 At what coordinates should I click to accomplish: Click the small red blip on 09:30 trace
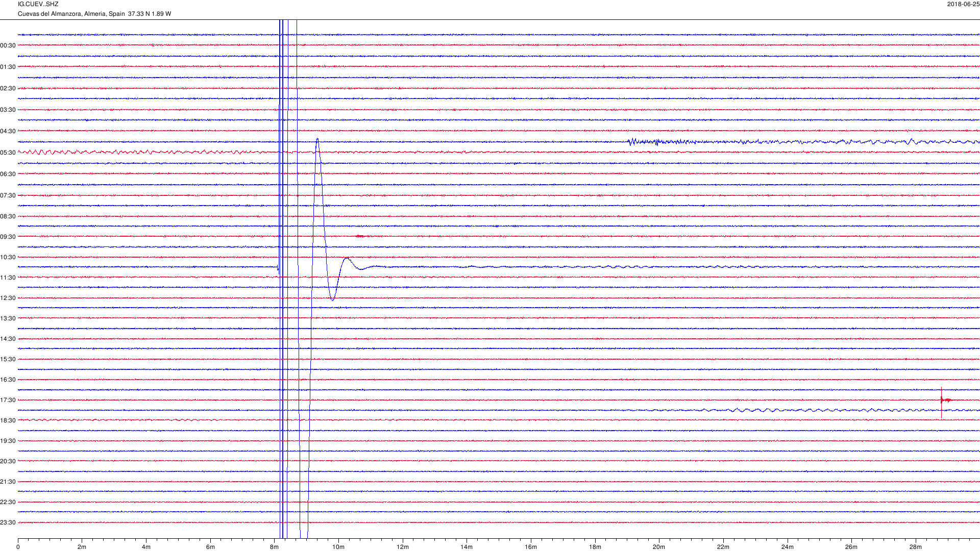pos(360,236)
